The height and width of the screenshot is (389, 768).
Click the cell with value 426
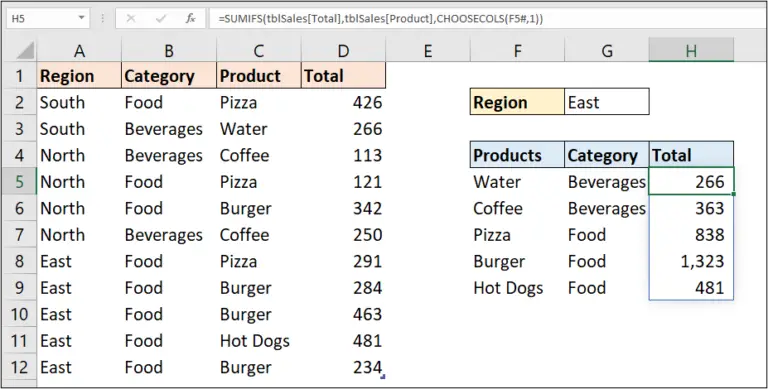point(343,102)
